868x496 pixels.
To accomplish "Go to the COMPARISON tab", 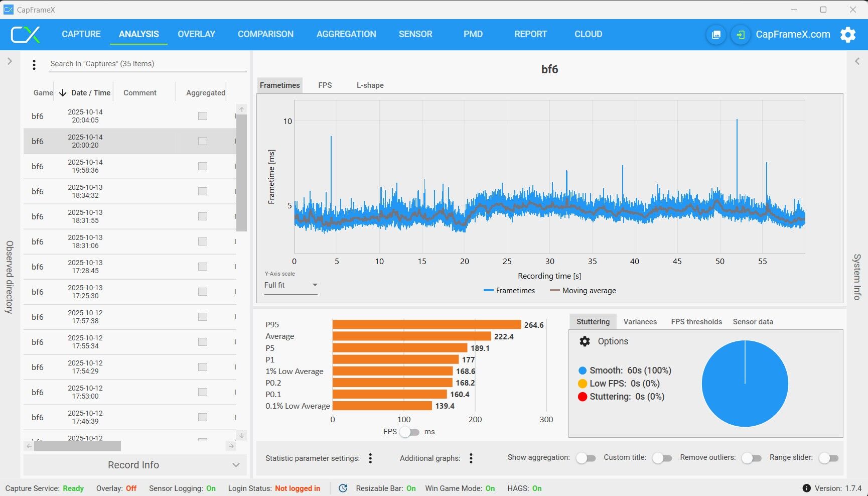I will click(x=265, y=34).
